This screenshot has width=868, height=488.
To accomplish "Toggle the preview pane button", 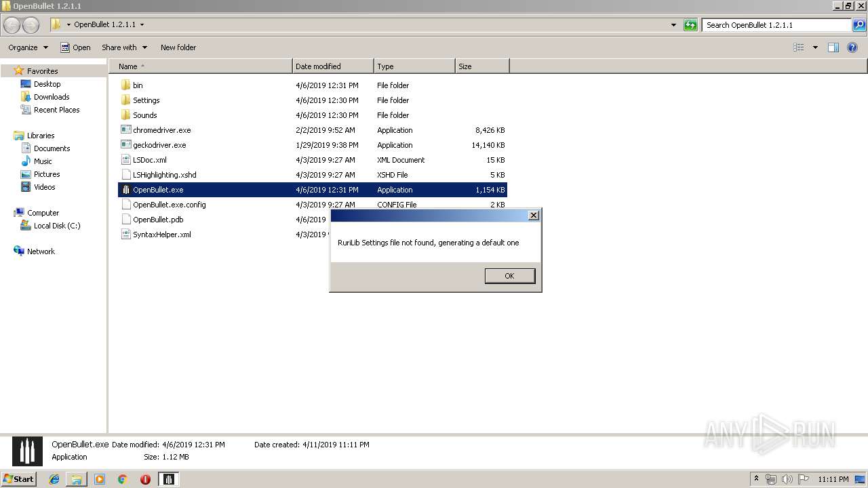I will coord(833,47).
